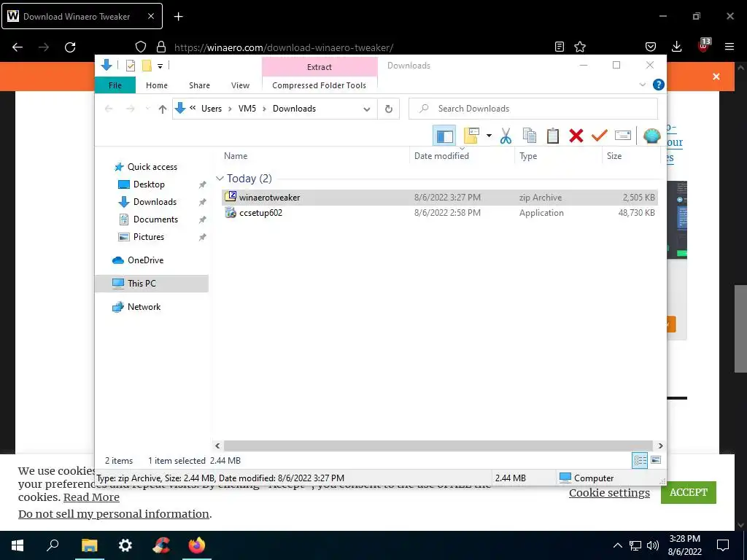Open OneDrive in the navigation pane
Image resolution: width=747 pixels, height=560 pixels.
click(x=145, y=260)
